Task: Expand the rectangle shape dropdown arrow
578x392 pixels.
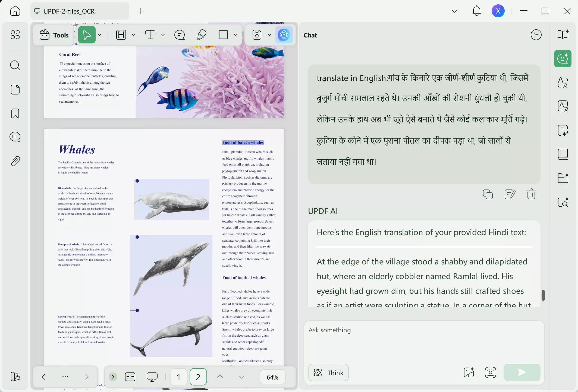Action: point(236,35)
